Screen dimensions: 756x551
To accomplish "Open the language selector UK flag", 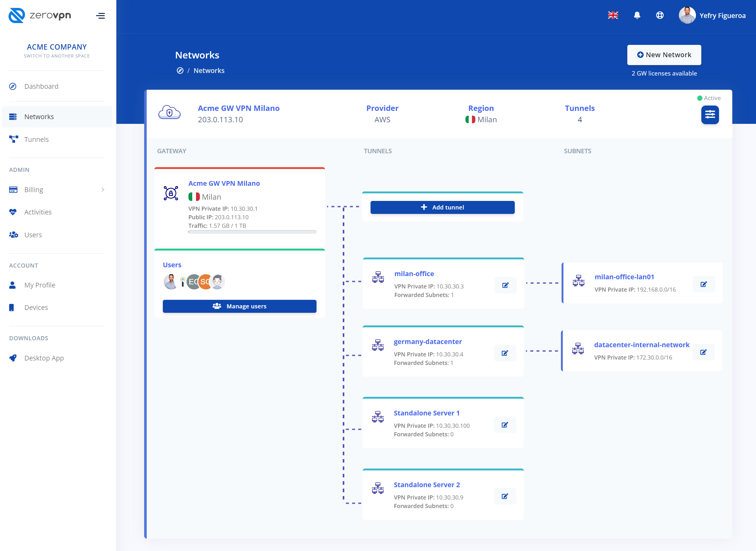I will 613,15.
